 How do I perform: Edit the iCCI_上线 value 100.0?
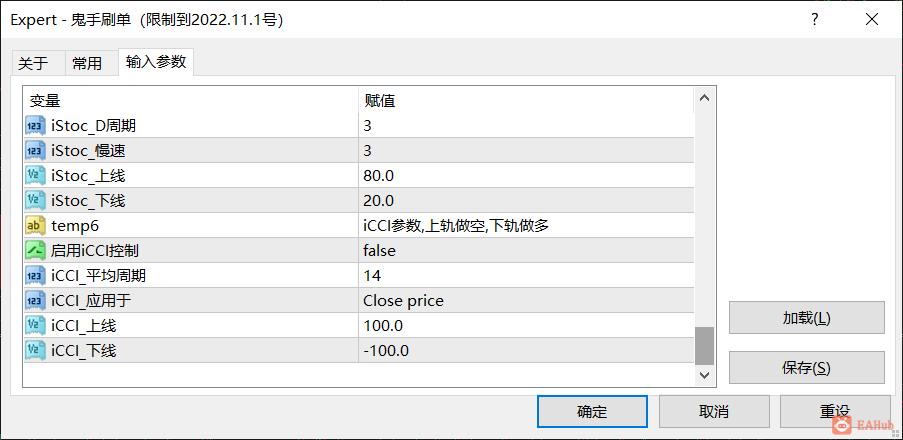526,326
